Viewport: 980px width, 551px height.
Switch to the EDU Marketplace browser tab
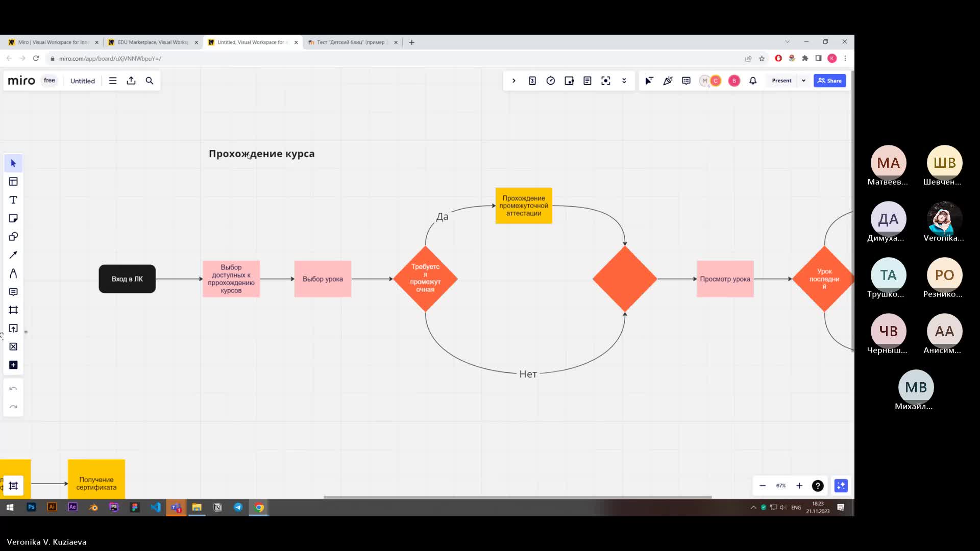pos(153,42)
